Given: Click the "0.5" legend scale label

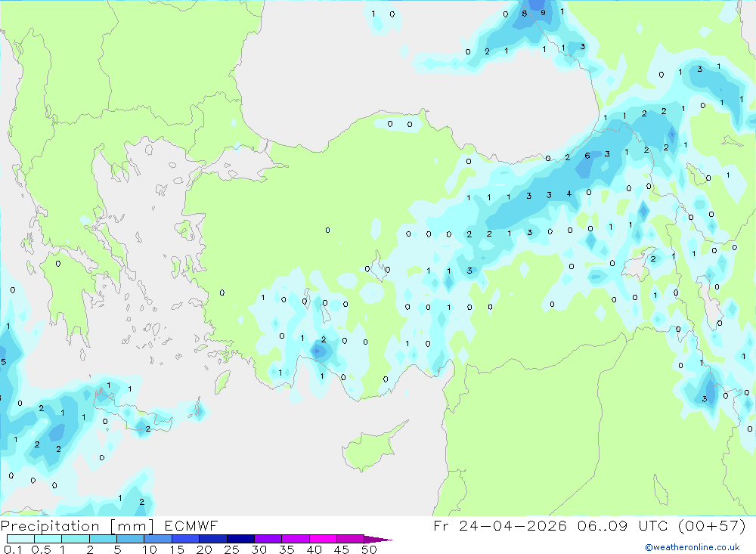Looking at the screenshot, I should [41, 549].
